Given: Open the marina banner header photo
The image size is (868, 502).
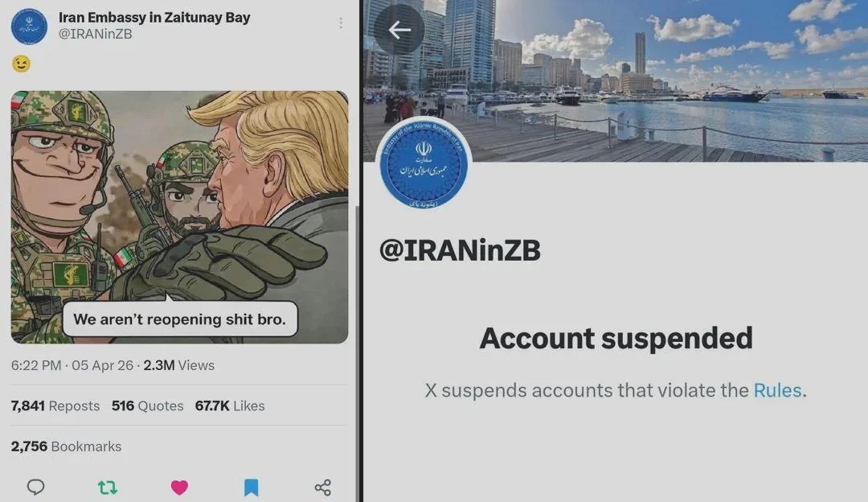Looking at the screenshot, I should pos(616,80).
